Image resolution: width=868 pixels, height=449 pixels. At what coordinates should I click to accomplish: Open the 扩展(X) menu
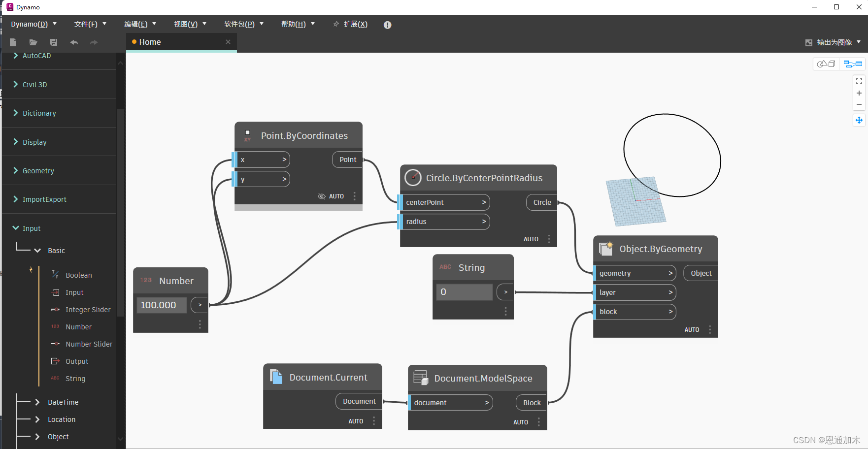point(350,24)
